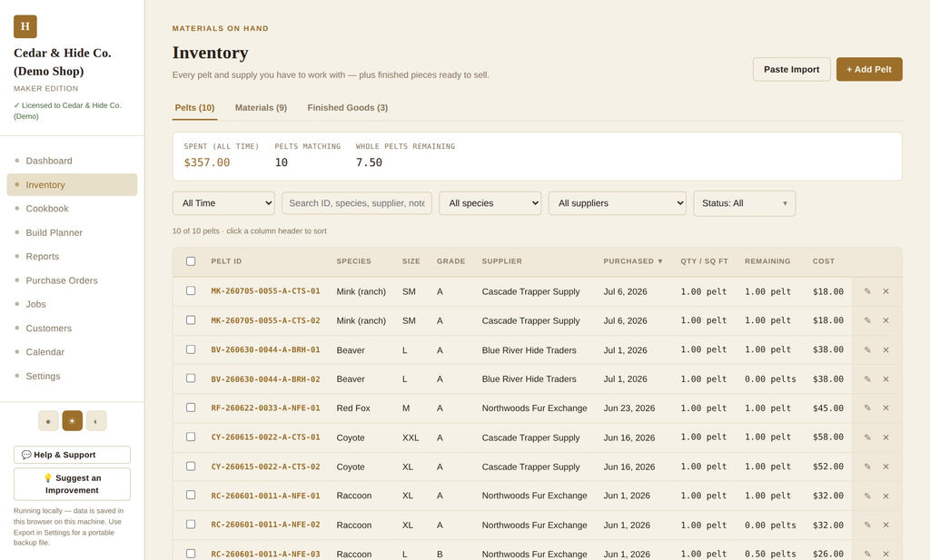Click the pencil icon for MK-260705-0055-A-CTS-02
The height and width of the screenshot is (560, 930).
(867, 320)
